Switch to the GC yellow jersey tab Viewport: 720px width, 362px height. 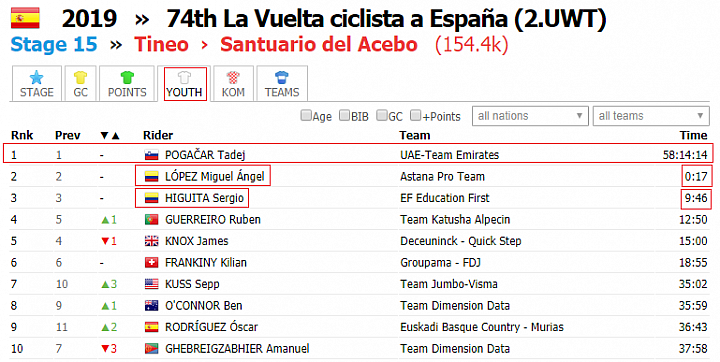click(x=80, y=84)
